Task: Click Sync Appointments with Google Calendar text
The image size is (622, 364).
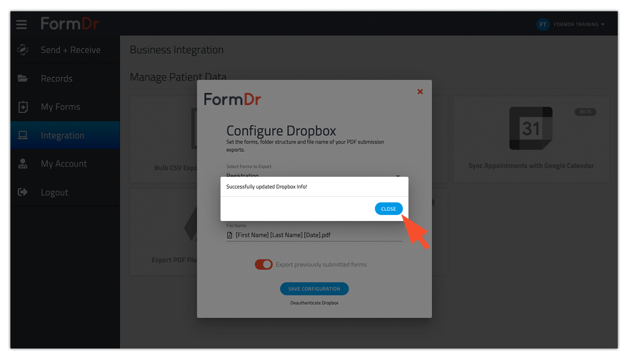Action: coord(531,166)
